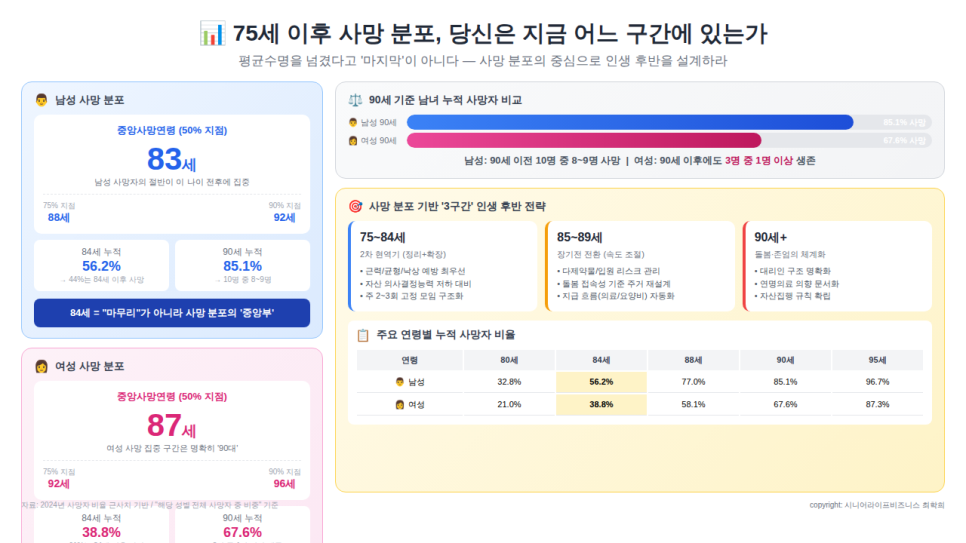Select the 75~84세 strategy card
Image resolution: width=966 pixels, height=543 pixels.
click(442, 266)
